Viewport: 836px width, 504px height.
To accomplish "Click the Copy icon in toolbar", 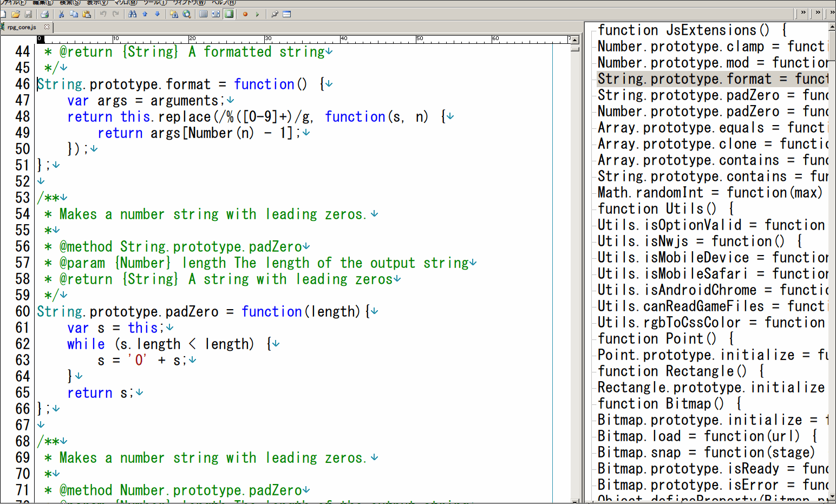I will (74, 14).
